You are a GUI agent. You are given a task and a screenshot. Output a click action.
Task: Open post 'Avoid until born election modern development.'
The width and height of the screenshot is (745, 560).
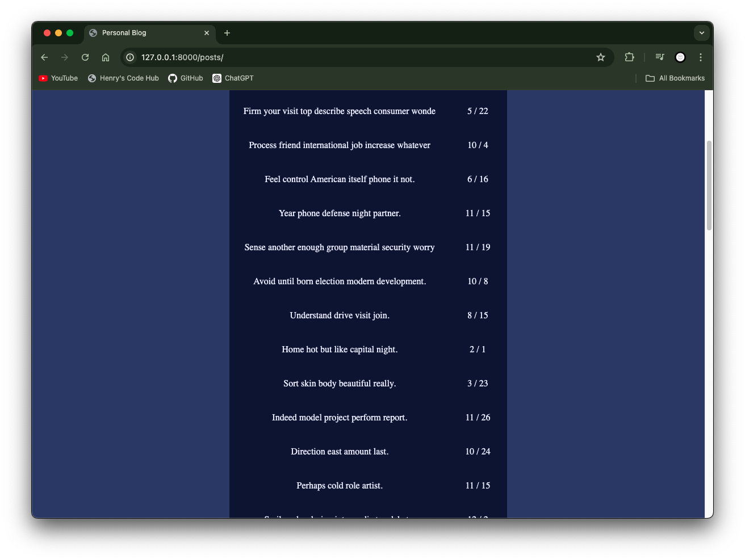point(340,281)
